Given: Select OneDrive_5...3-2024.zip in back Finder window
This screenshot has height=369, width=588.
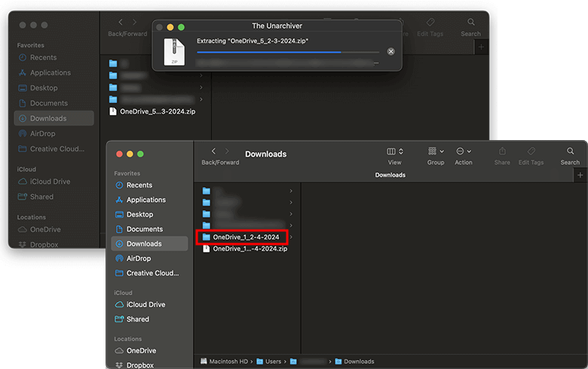Looking at the screenshot, I should pyautogui.click(x=152, y=111).
